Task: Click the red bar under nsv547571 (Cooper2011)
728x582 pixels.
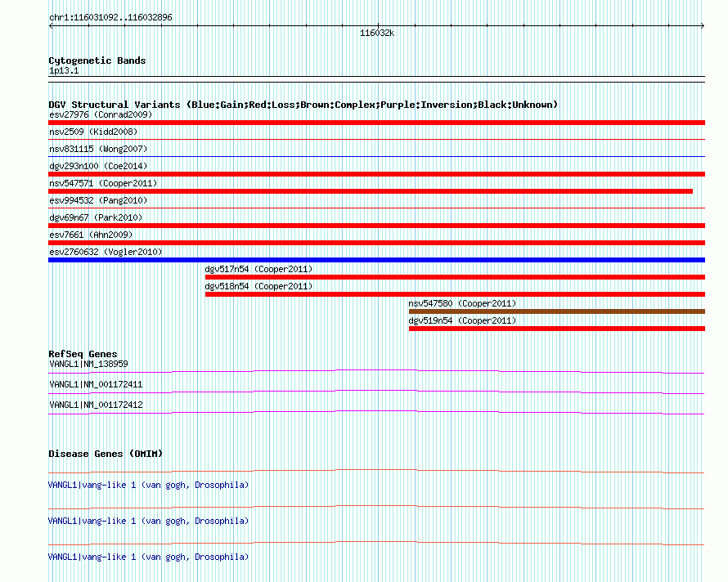Action: tap(371, 191)
